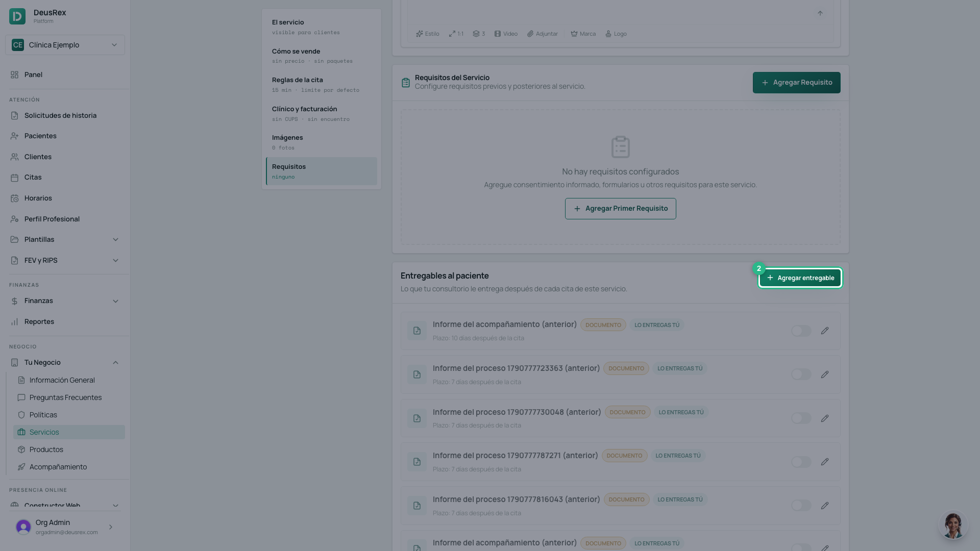Edit Informe del proceso 1790777816043 with pencil
The height and width of the screenshot is (551, 980).
(825, 506)
